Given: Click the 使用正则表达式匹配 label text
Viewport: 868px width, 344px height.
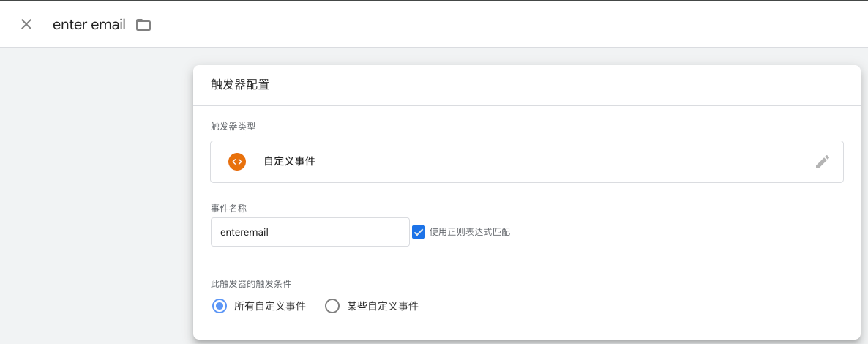Looking at the screenshot, I should 469,232.
